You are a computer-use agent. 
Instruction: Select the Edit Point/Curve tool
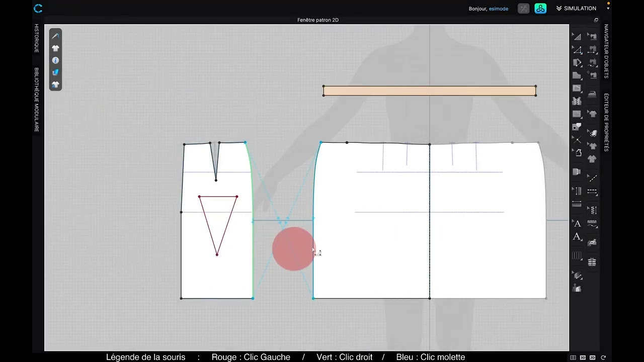click(x=577, y=50)
